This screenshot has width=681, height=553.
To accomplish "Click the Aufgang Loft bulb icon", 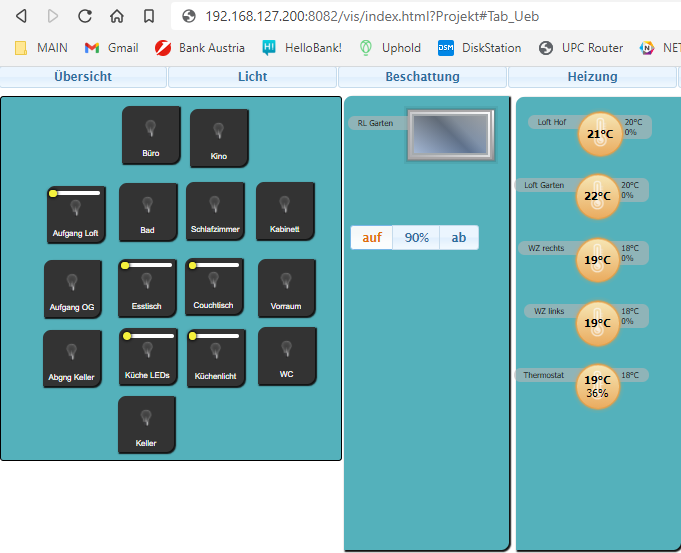I will [76, 208].
